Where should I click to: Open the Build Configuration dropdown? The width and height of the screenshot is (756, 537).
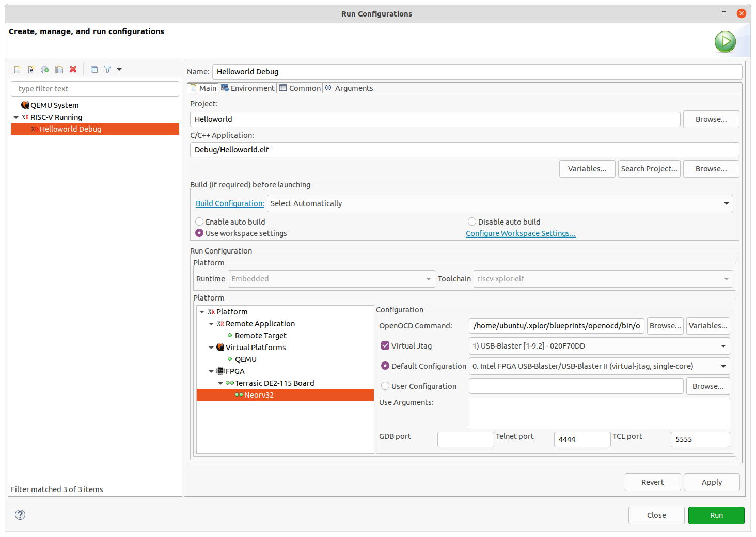(x=500, y=203)
